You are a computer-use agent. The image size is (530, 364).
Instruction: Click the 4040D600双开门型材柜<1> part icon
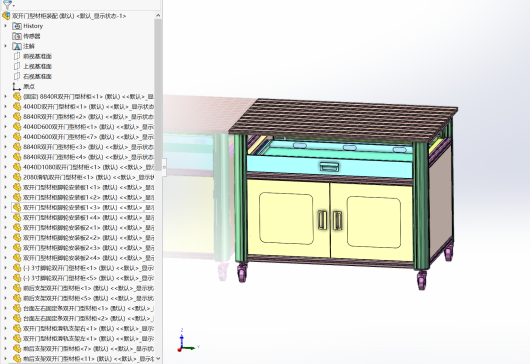click(x=17, y=127)
